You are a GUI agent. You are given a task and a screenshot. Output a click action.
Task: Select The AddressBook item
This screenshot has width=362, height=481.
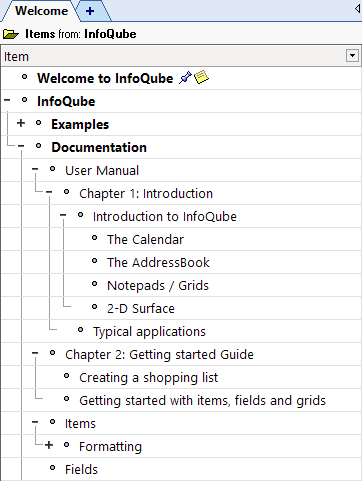158,262
